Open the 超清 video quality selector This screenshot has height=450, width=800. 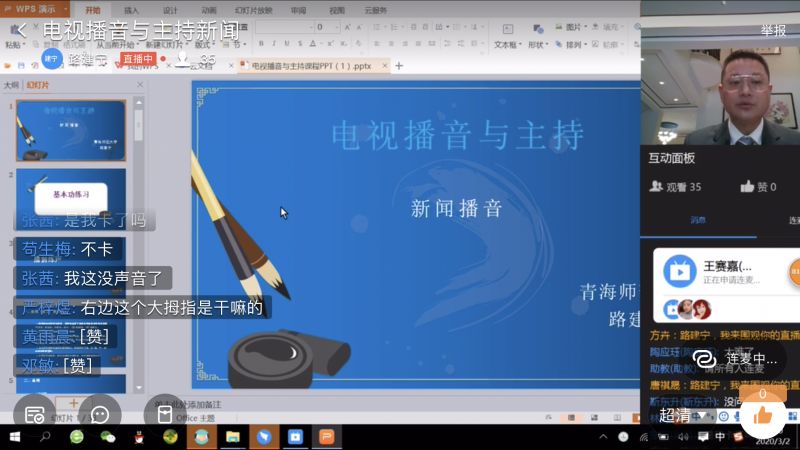point(673,415)
